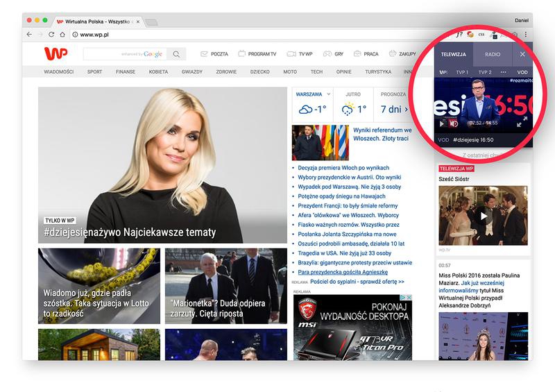
Task: Click the search magnifier button
Action: 177,54
